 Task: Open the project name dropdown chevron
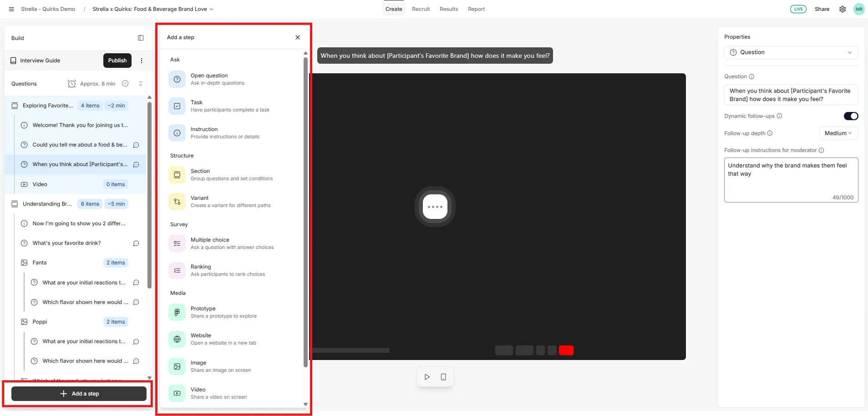tap(211, 9)
